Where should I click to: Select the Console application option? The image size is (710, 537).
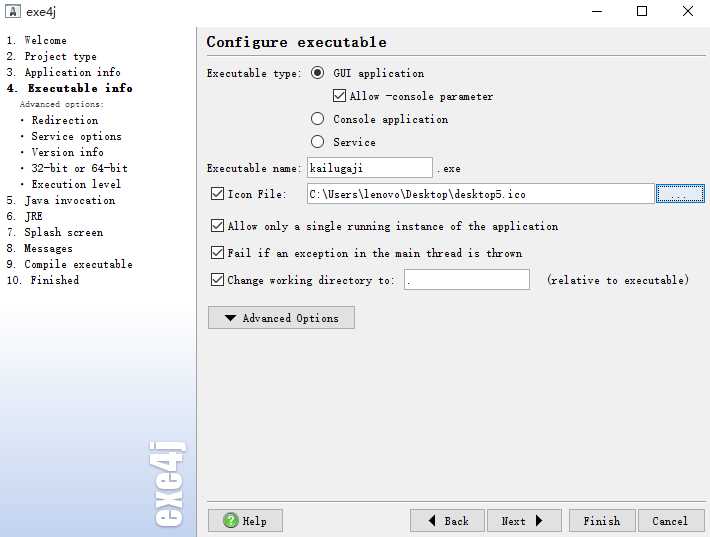coord(318,119)
